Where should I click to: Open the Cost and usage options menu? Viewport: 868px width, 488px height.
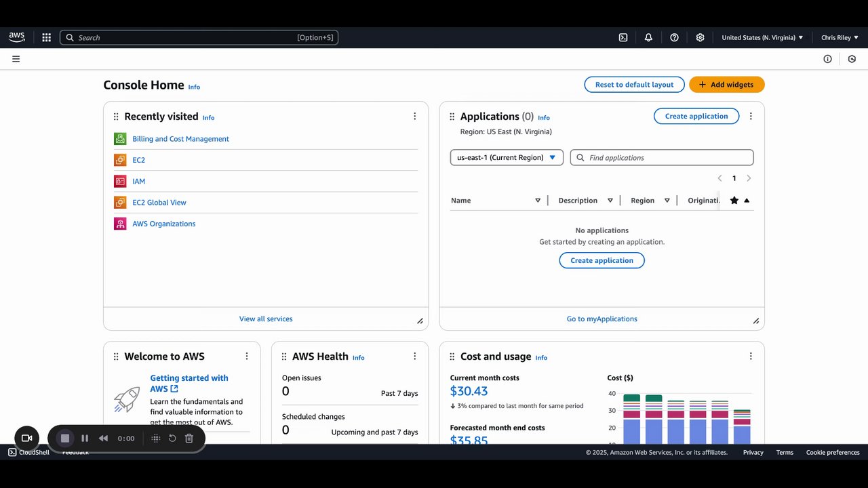pyautogui.click(x=751, y=357)
